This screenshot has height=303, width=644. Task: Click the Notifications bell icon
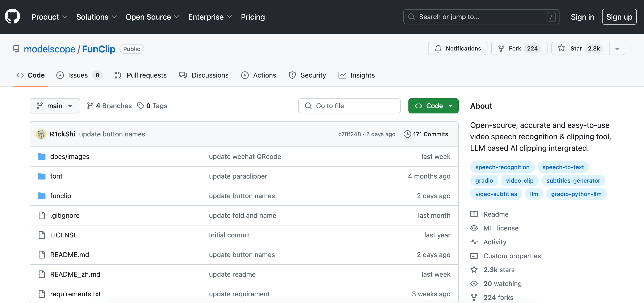pyautogui.click(x=438, y=49)
